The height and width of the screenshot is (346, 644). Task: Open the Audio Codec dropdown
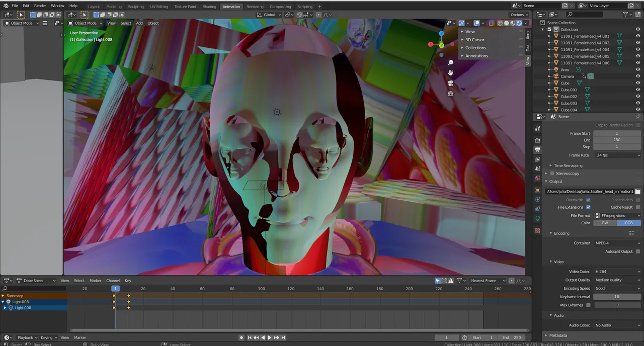click(617, 325)
